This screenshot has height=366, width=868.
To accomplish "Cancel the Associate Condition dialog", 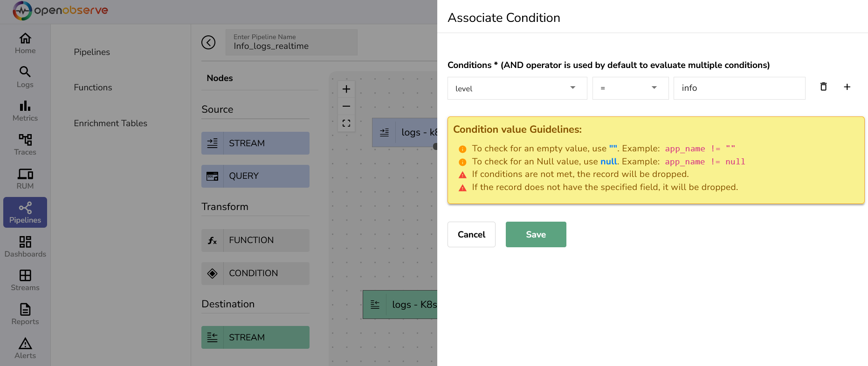I will [471, 234].
